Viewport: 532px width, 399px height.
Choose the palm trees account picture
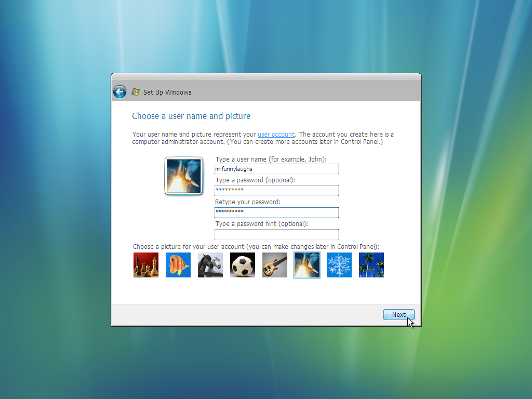click(x=371, y=265)
